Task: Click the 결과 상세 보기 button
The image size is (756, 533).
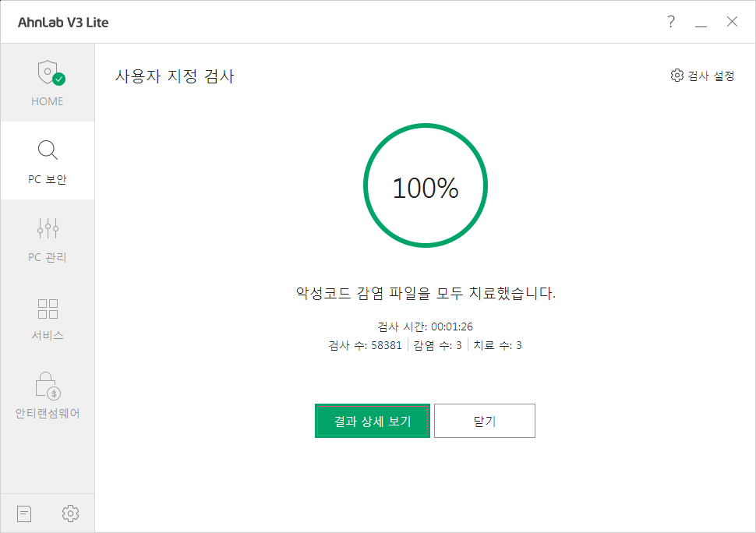Action: coord(372,421)
